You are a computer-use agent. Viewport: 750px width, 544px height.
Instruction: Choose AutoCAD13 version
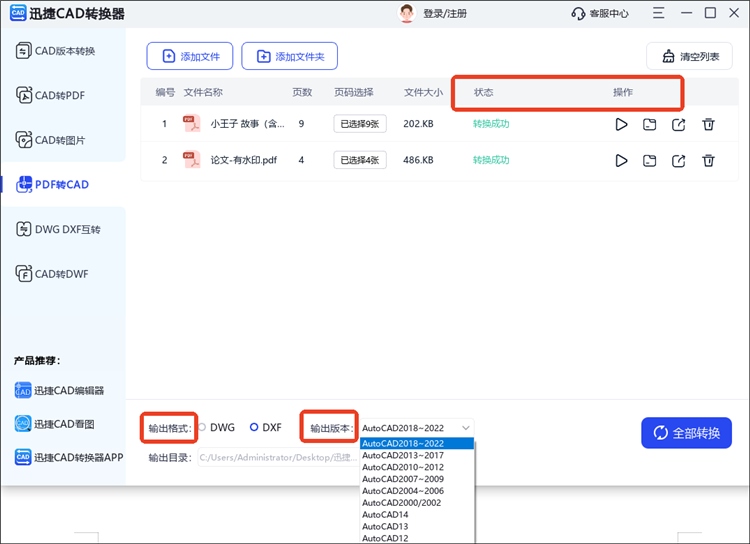(417, 526)
